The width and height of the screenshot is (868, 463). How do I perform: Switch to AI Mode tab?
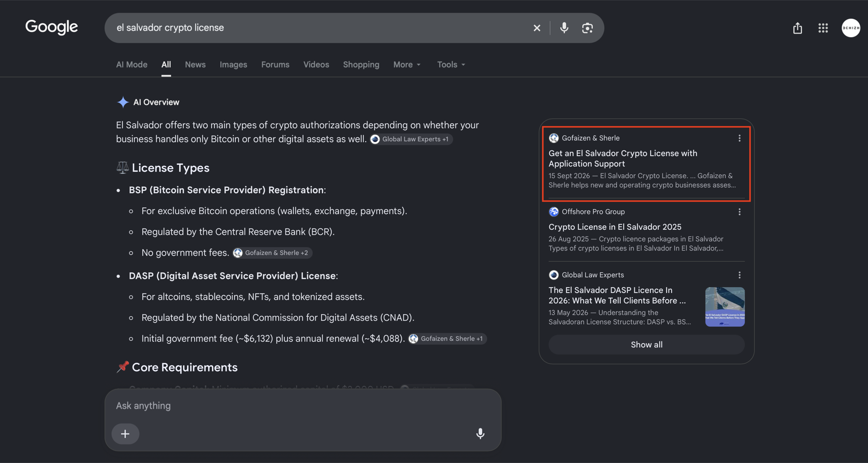click(x=132, y=65)
